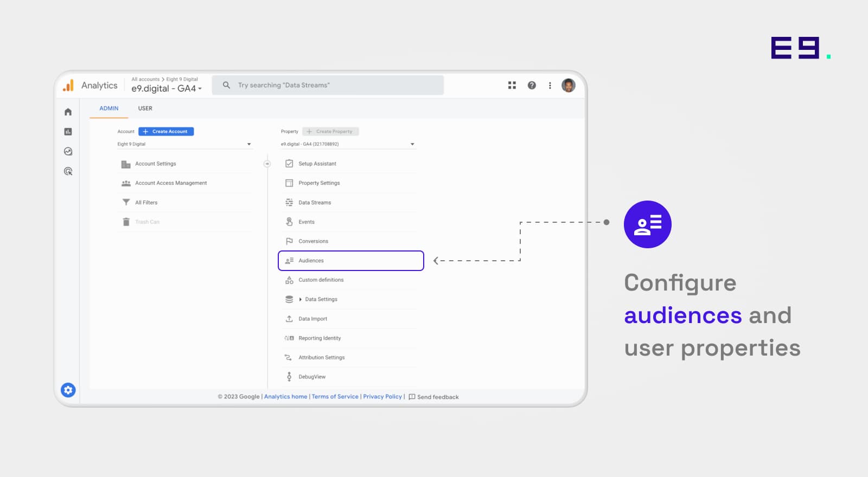Click the Admin gear icon
This screenshot has width=868, height=477.
68,390
